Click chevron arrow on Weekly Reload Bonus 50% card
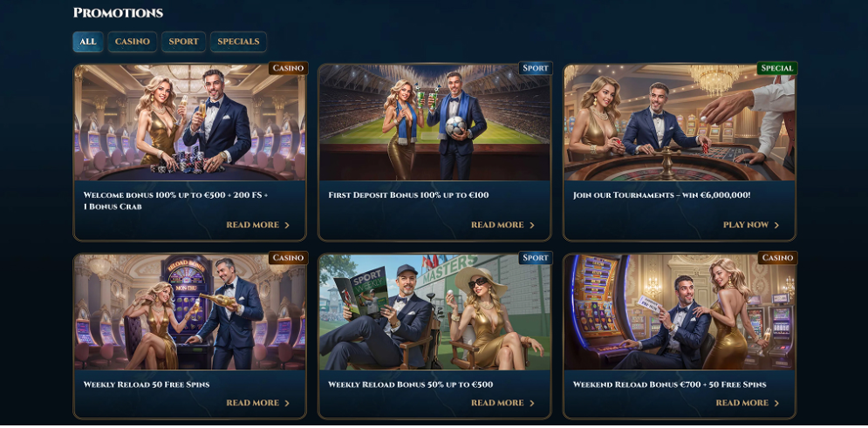This screenshot has height=428, width=868. point(532,403)
